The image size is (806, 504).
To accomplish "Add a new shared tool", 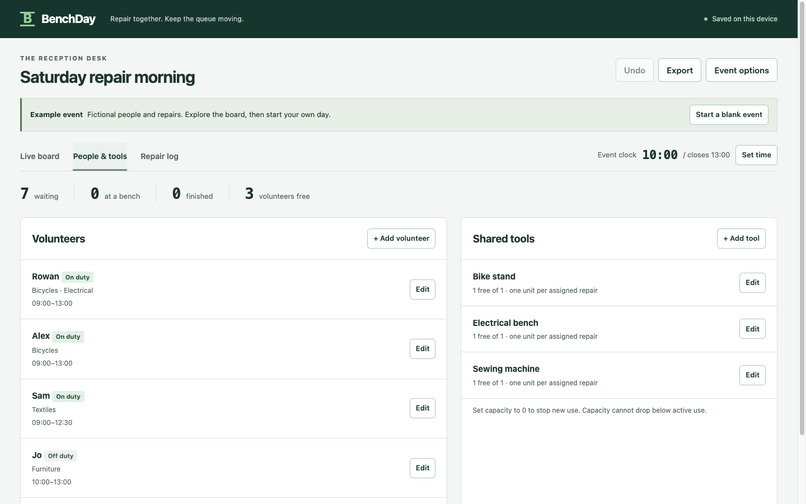I will pos(741,238).
